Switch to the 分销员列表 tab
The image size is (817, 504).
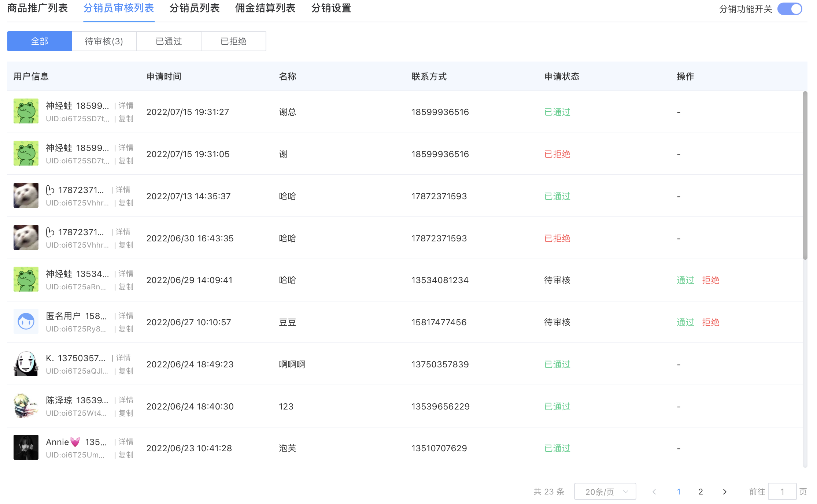(195, 8)
